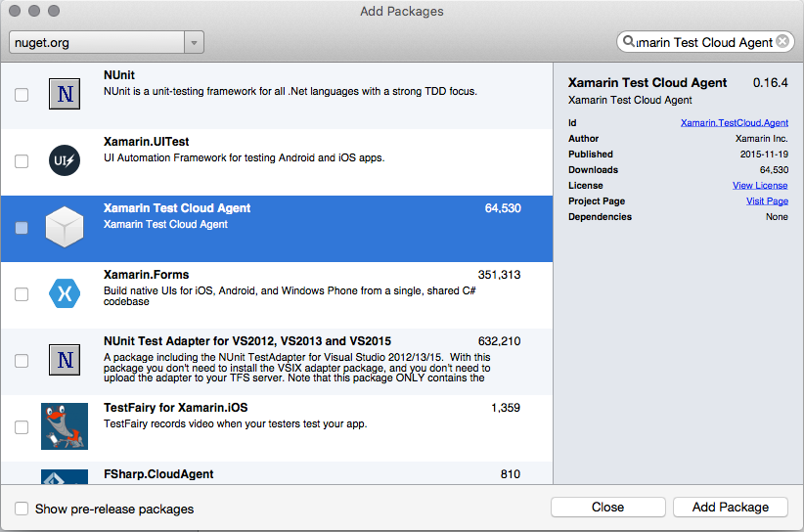This screenshot has width=804, height=532.
Task: Click the search magnifier icon
Action: pyautogui.click(x=628, y=41)
